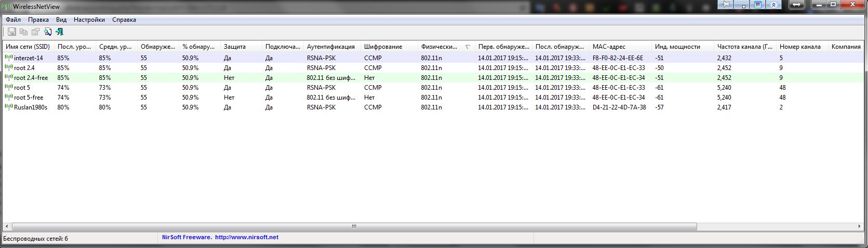The height and width of the screenshot is (248, 868).
Task: Sort by Перв. обнаружение column header
Action: 504,47
